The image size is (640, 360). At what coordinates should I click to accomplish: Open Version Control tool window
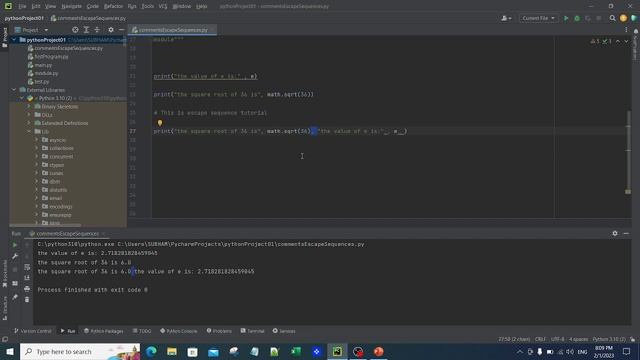pos(33,331)
